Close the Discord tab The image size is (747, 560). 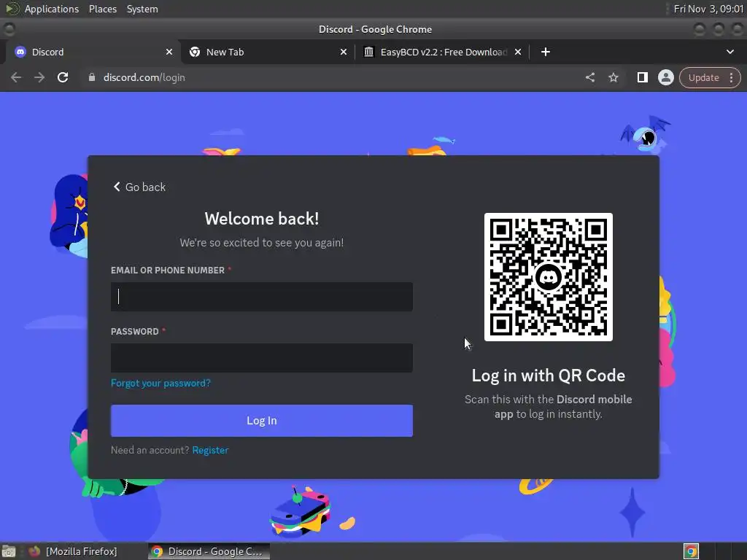(169, 52)
